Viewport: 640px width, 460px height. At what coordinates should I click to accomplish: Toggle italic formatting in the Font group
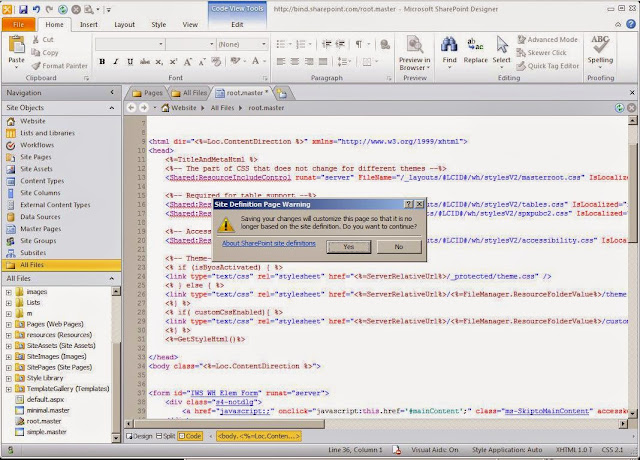(x=115, y=62)
